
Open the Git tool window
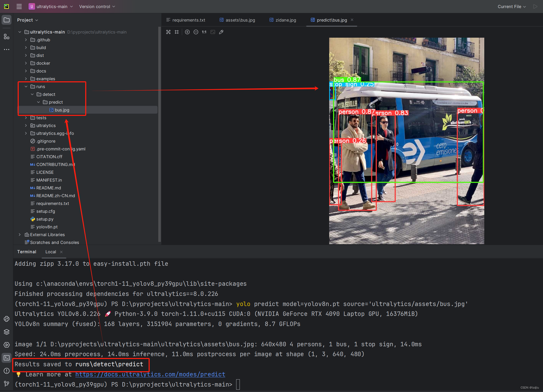tap(6, 384)
